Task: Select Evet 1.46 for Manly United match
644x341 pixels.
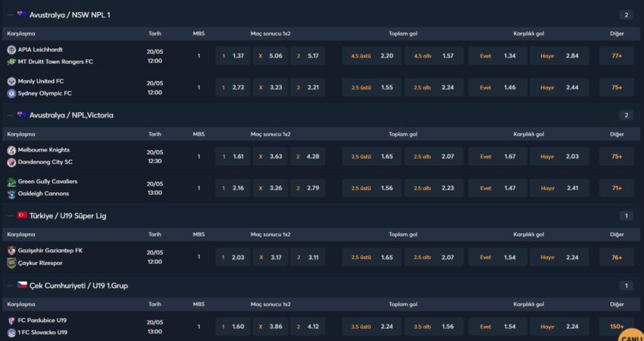Action: coord(499,87)
